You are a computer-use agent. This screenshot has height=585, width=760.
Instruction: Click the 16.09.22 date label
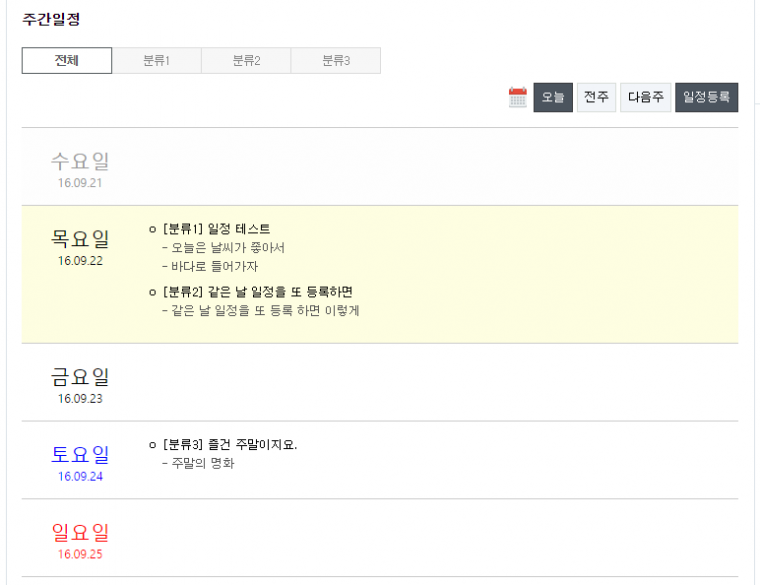[x=80, y=261]
